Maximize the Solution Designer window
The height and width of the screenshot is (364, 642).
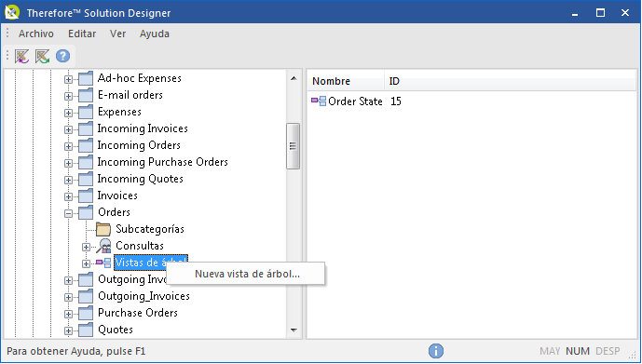pos(600,13)
